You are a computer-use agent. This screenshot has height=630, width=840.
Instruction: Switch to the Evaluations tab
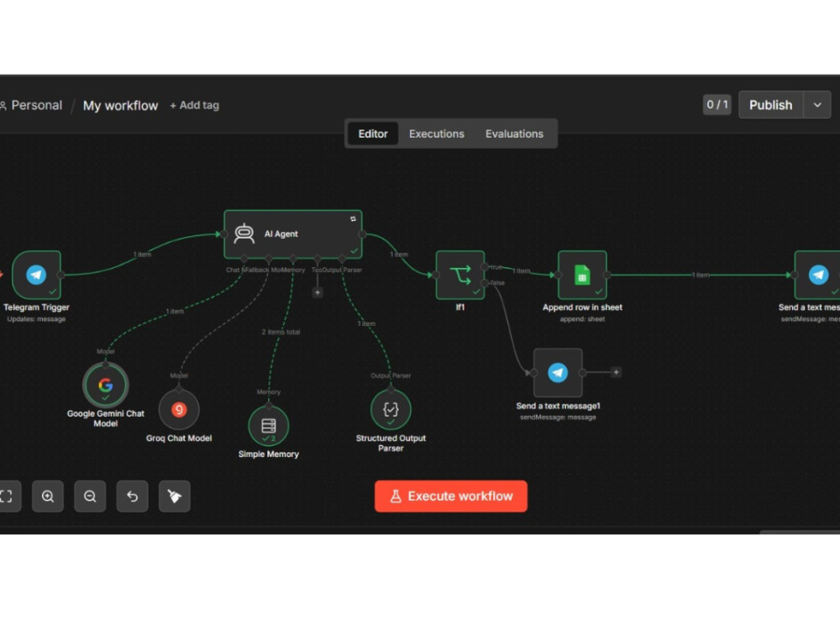514,134
